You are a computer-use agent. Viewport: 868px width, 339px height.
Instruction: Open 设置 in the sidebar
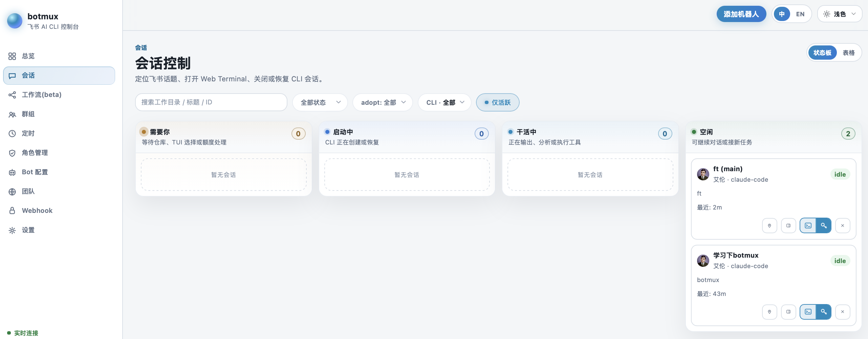coord(59,230)
